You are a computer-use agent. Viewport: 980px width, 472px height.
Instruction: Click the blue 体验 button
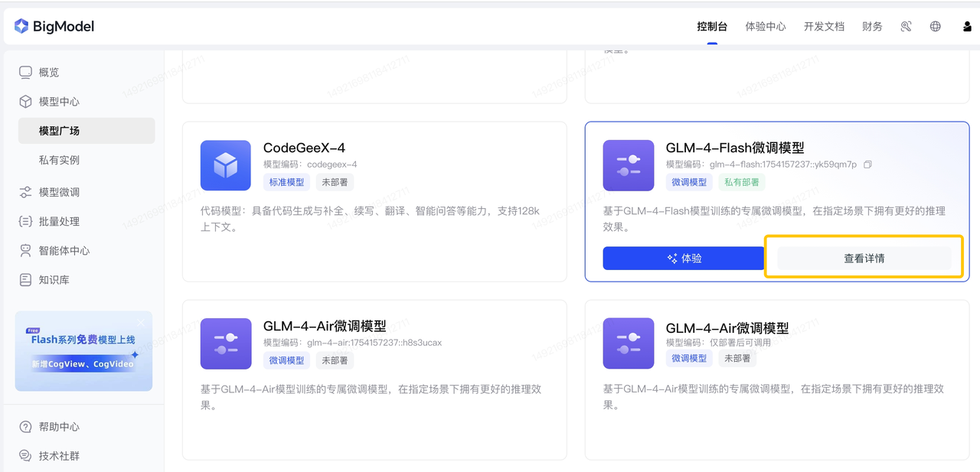(684, 259)
